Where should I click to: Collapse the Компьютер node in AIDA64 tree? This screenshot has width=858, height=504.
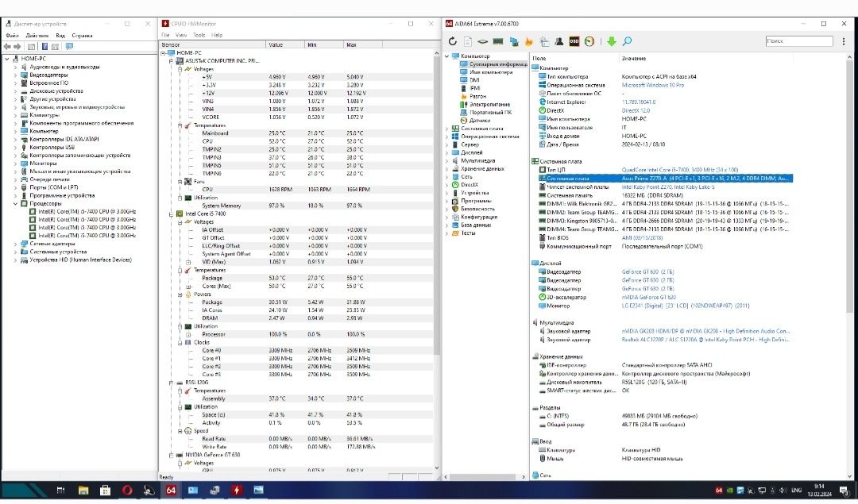click(x=447, y=56)
